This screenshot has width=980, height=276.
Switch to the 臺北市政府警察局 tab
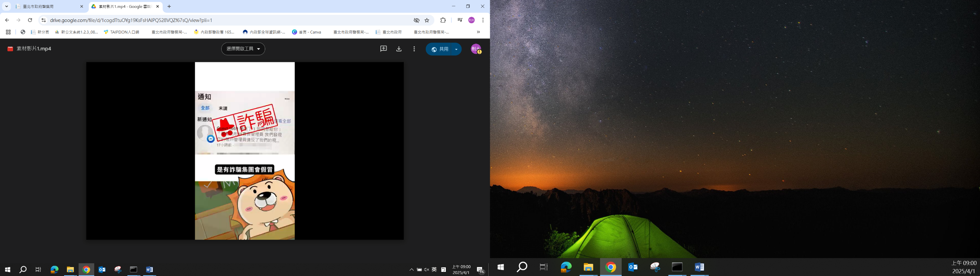49,6
